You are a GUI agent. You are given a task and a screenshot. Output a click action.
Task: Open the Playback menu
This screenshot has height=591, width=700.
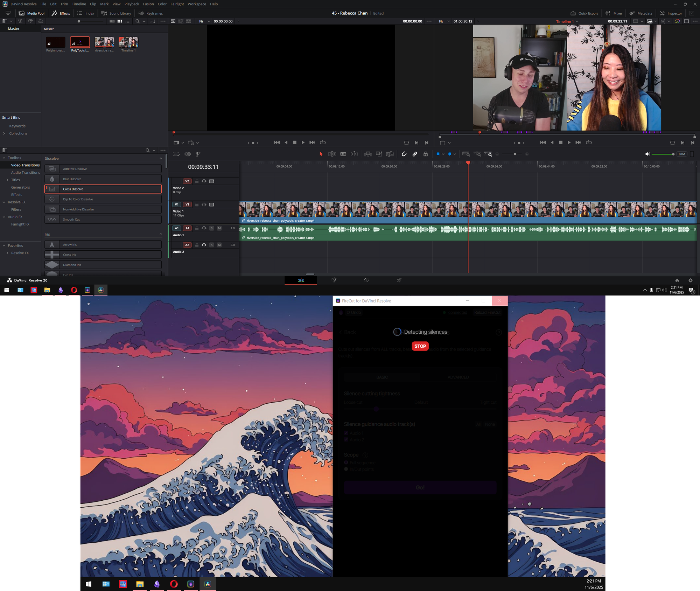click(132, 4)
